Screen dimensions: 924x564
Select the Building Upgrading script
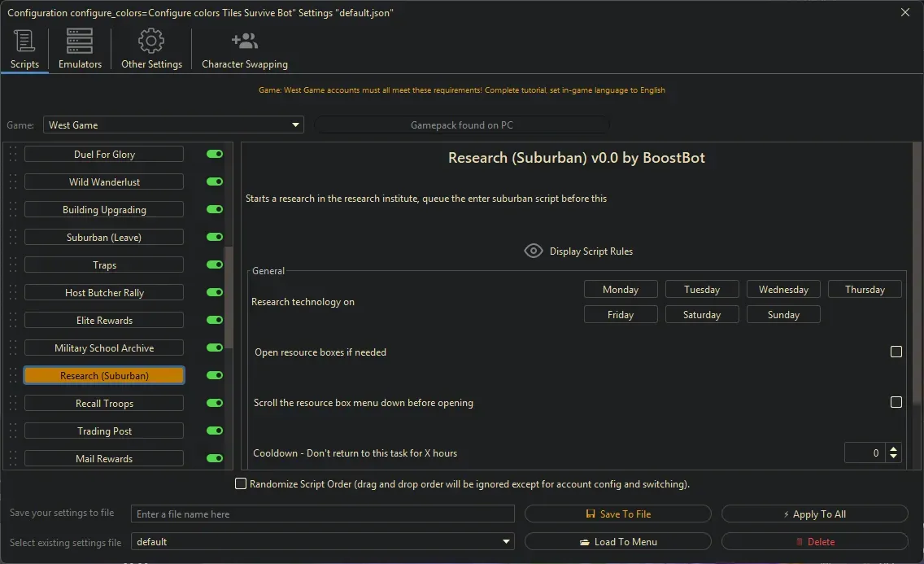tap(104, 210)
